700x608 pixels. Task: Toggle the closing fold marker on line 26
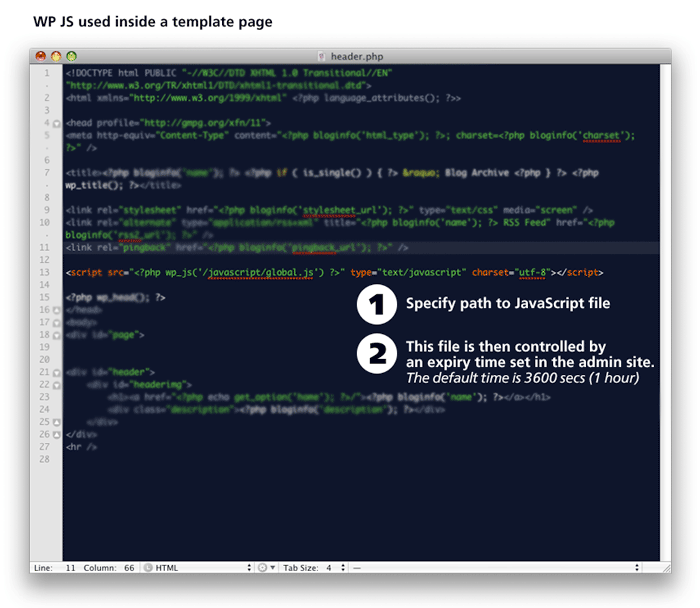coord(57,434)
